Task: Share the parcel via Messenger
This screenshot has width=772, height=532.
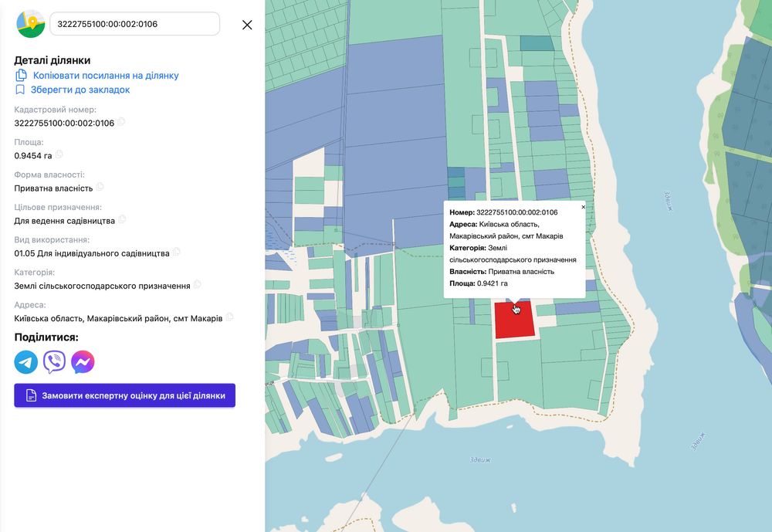Action: click(x=83, y=362)
